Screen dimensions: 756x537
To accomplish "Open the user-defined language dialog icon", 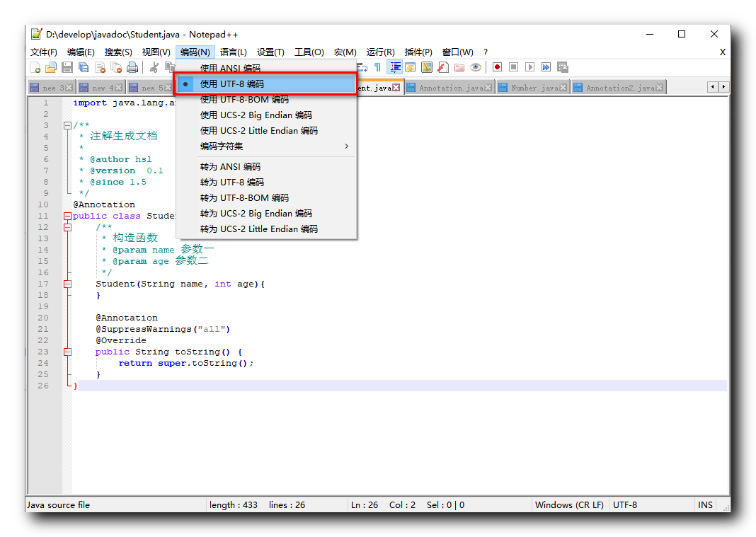I will coord(411,67).
